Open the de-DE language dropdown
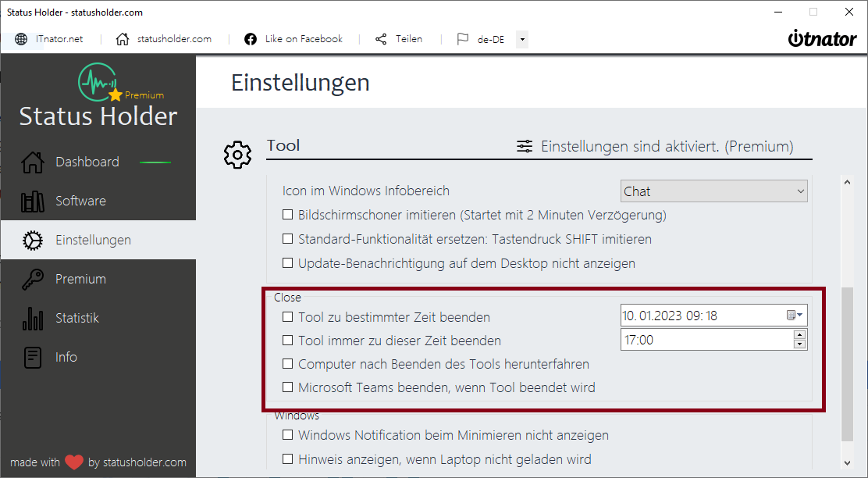Screen dimensions: 868x478 click(x=521, y=39)
